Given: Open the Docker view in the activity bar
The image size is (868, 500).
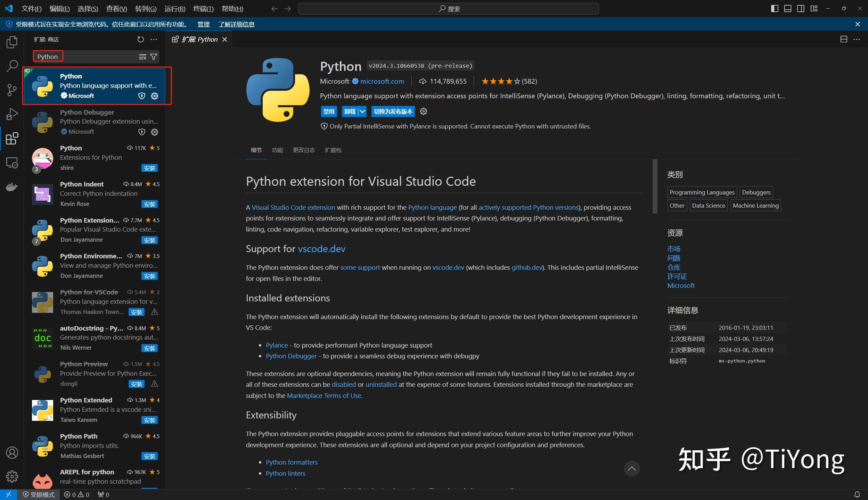Looking at the screenshot, I should point(13,187).
